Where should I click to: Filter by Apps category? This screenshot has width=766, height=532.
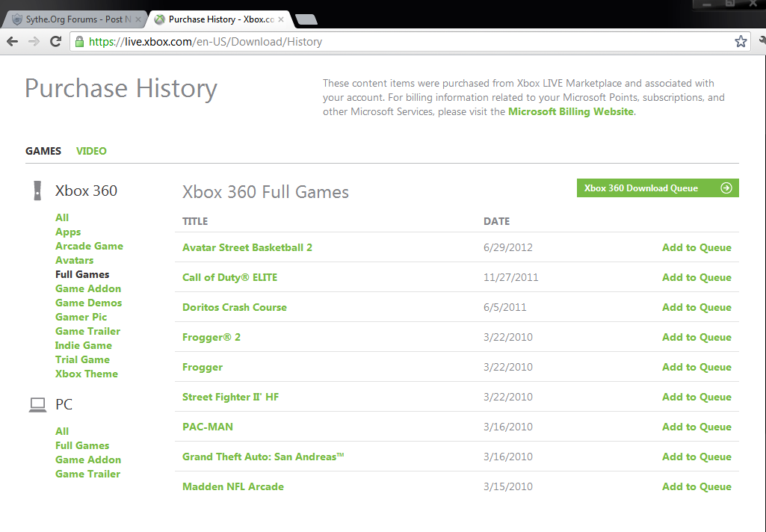(68, 232)
